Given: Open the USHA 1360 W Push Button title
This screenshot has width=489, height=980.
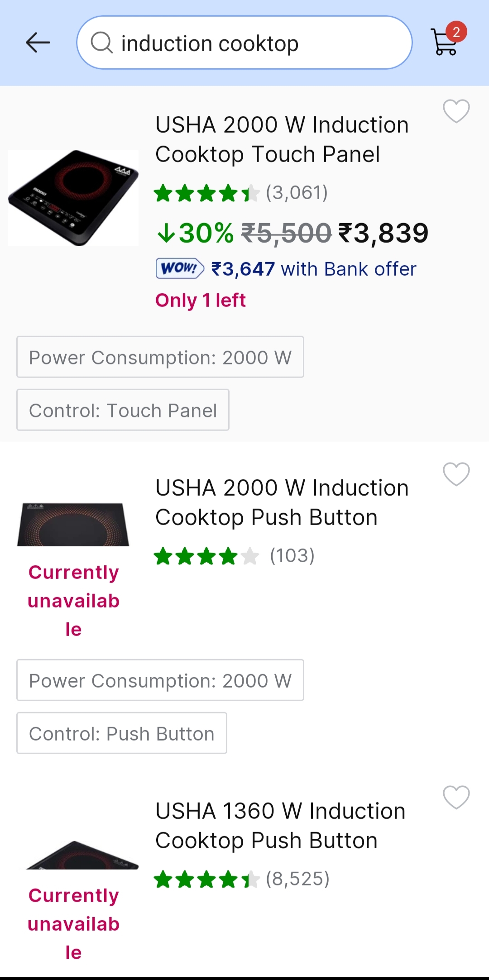Looking at the screenshot, I should [x=281, y=826].
